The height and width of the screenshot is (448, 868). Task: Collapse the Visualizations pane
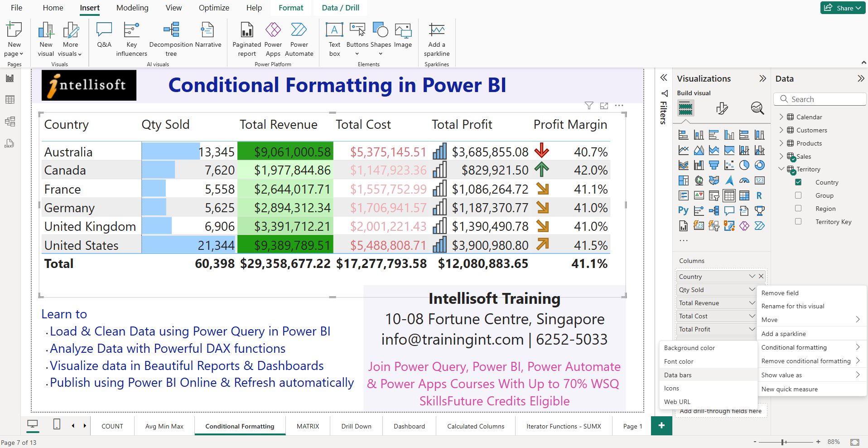pos(763,78)
